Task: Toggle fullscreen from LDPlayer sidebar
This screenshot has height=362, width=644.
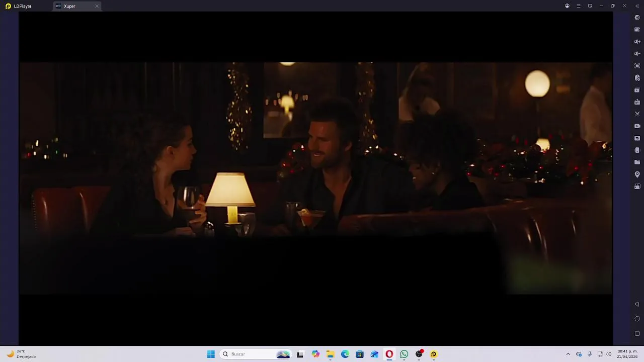Action: [x=637, y=66]
